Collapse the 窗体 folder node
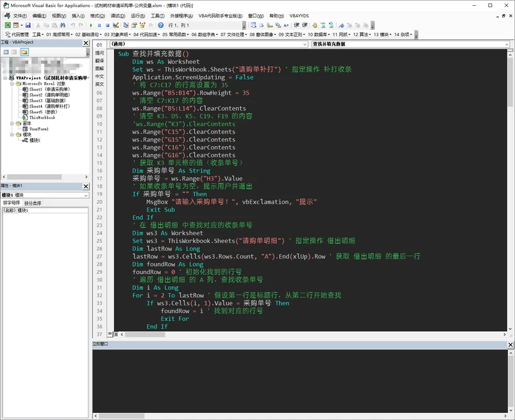 [x=12, y=123]
